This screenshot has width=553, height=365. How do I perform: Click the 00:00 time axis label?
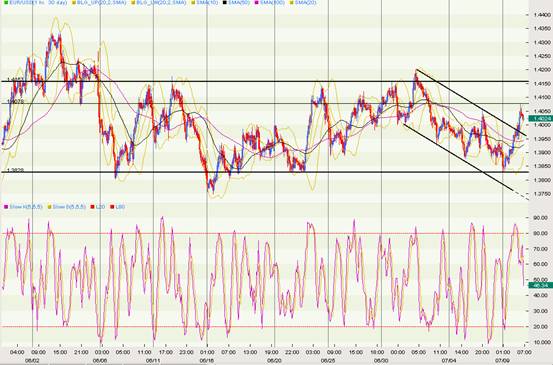click(x=398, y=352)
